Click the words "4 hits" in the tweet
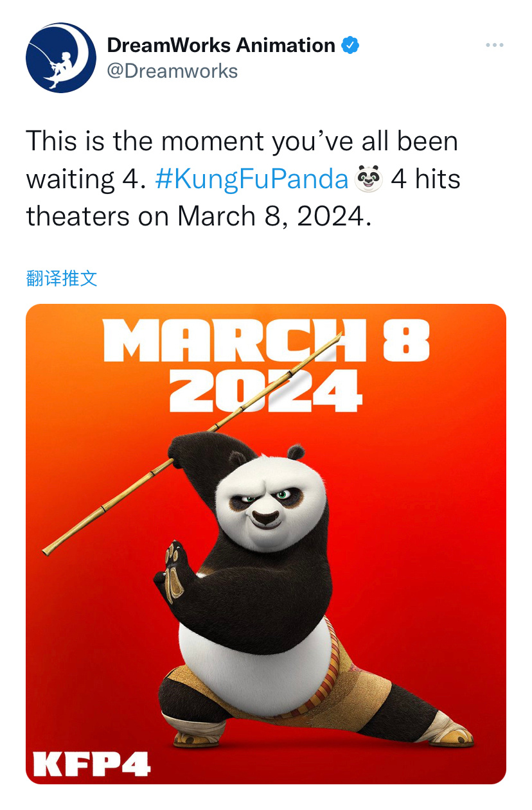The height and width of the screenshot is (810, 532). tap(425, 179)
